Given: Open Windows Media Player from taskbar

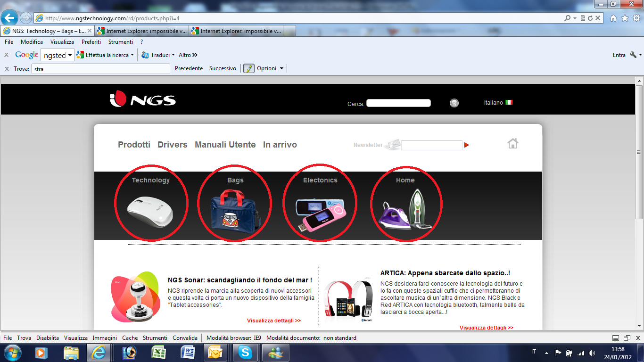Looking at the screenshot, I should [x=41, y=352].
